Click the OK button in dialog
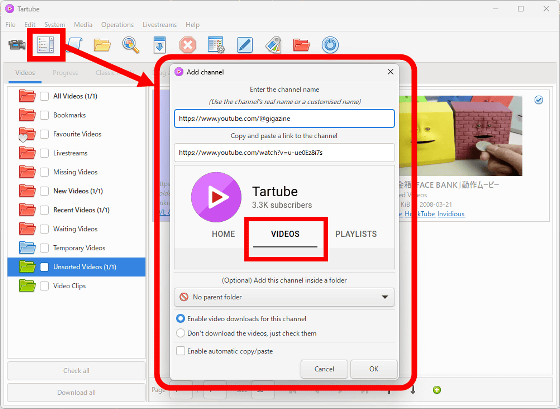Screen dimensions: 560x409 [374, 369]
